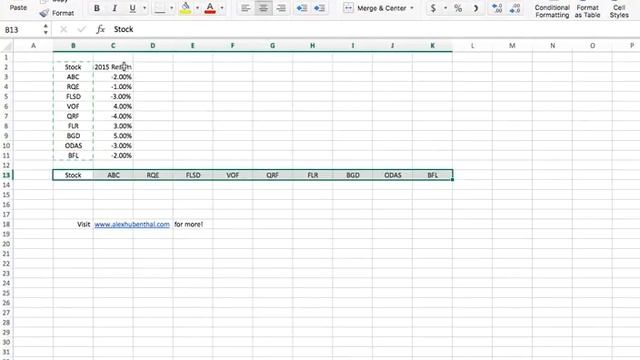Apply the red font color A

(210, 8)
